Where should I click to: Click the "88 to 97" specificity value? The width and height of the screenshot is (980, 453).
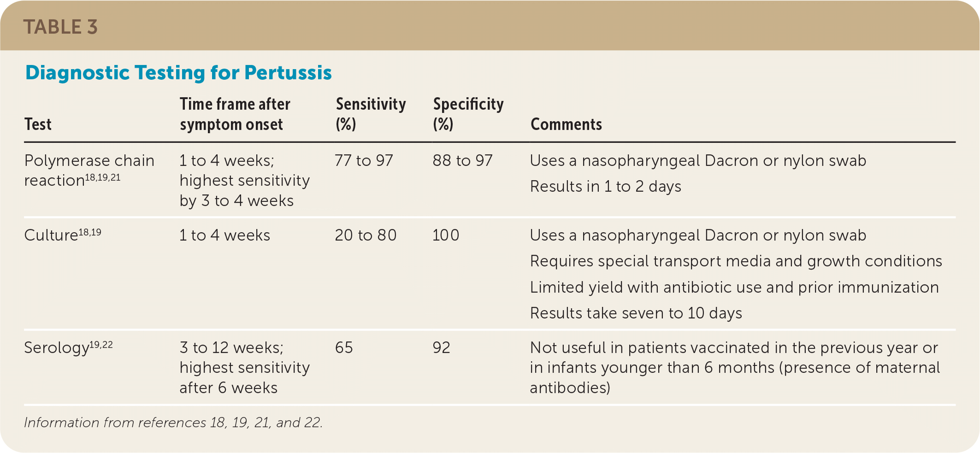click(462, 160)
